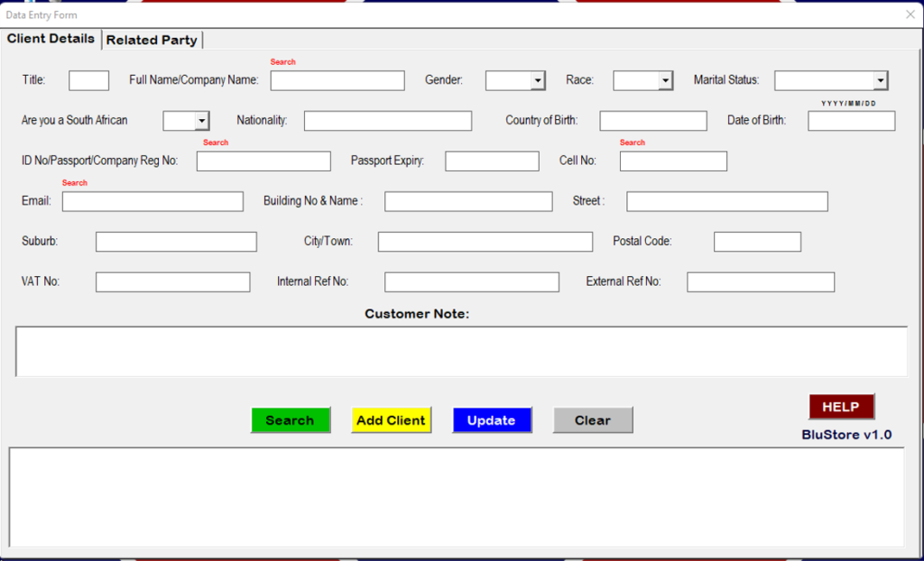Viewport: 924px width, 561px height.
Task: Click the grey Clear button
Action: click(x=593, y=420)
